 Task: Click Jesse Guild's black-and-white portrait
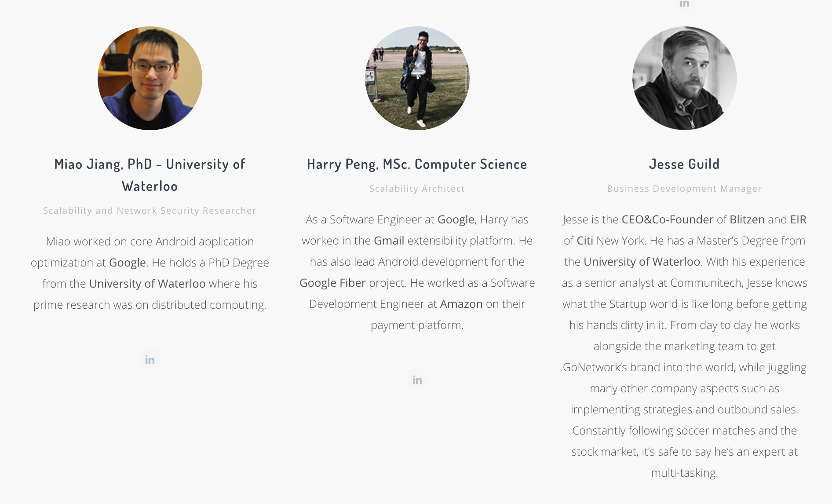coord(684,78)
